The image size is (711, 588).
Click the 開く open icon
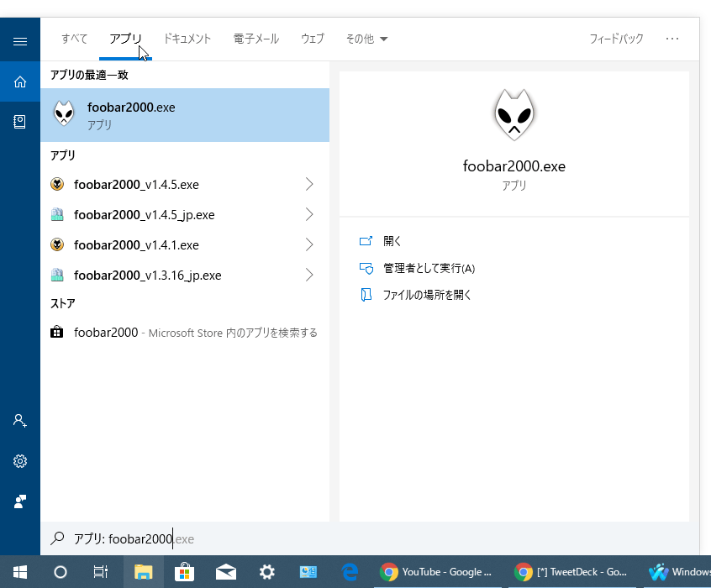pyautogui.click(x=366, y=241)
